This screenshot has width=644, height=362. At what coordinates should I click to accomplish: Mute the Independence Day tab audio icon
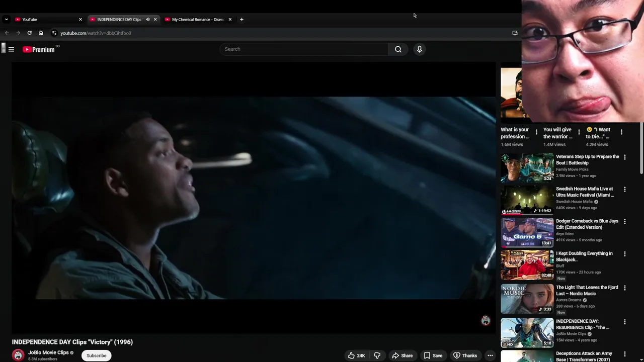click(147, 20)
